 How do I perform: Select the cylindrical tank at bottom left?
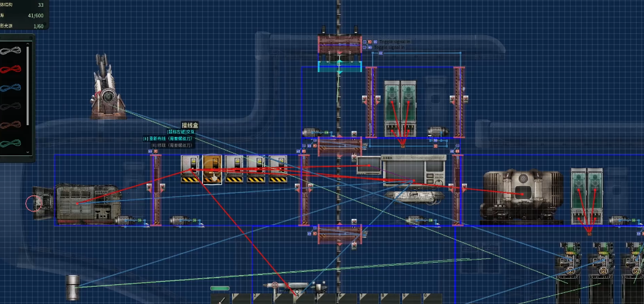point(72,287)
